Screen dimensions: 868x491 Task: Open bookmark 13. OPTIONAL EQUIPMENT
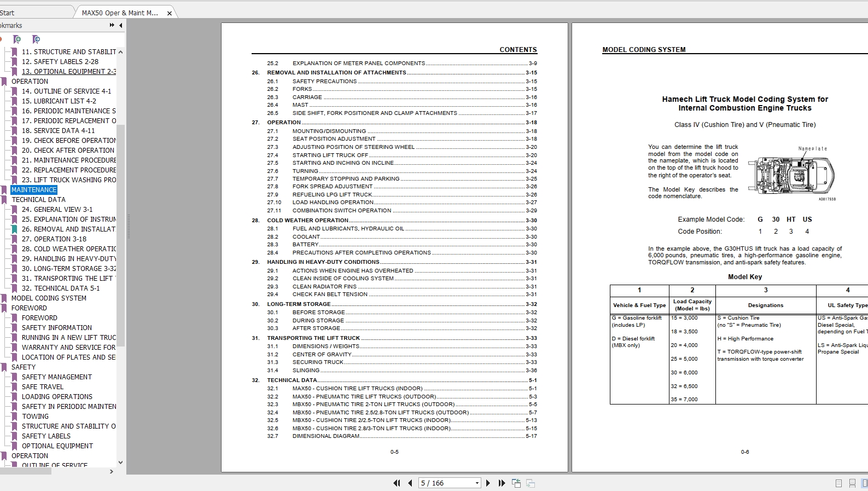click(x=69, y=72)
